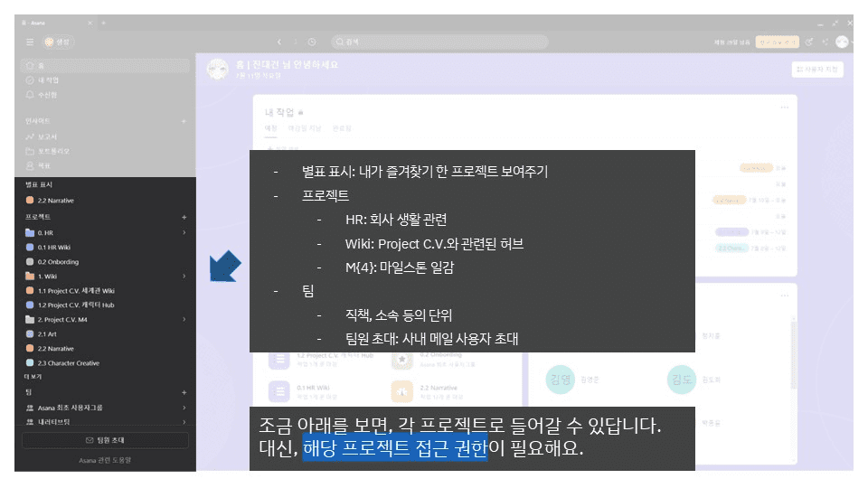Screen dimensions: 868x488
Task: Expand the 2. Project C.V. M4 chevron
Action: point(184,319)
